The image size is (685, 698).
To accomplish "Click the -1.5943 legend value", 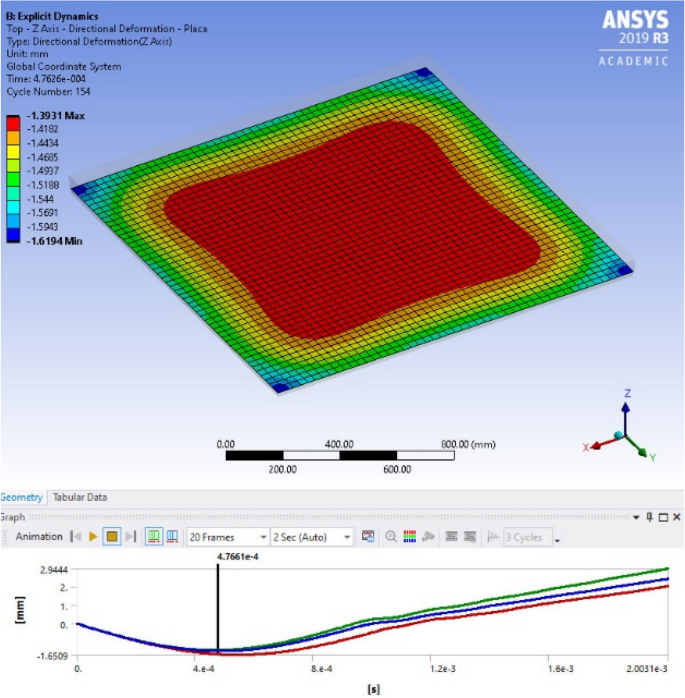I will [42, 227].
